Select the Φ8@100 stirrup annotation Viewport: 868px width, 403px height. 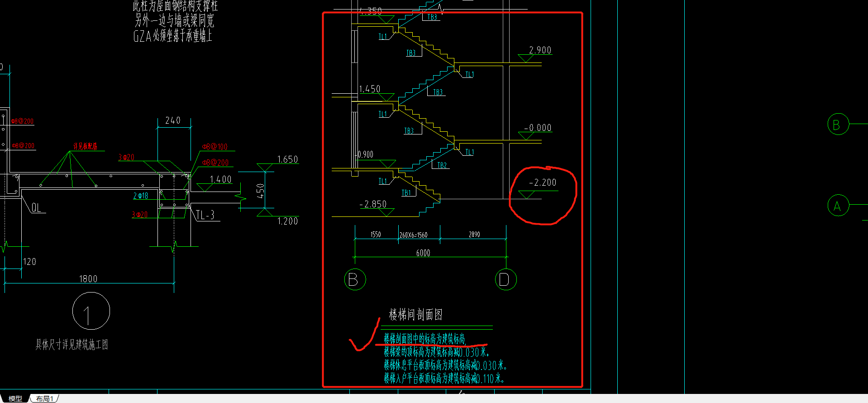pyautogui.click(x=215, y=147)
